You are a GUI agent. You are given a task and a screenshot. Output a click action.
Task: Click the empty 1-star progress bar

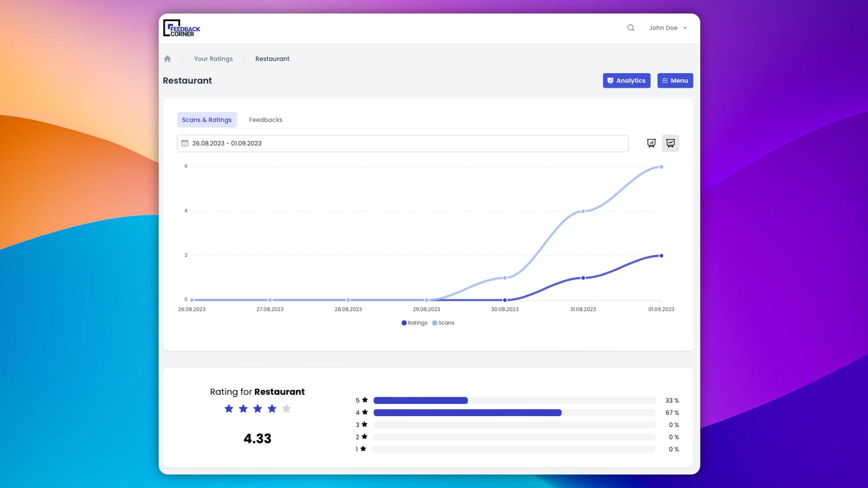tap(514, 449)
